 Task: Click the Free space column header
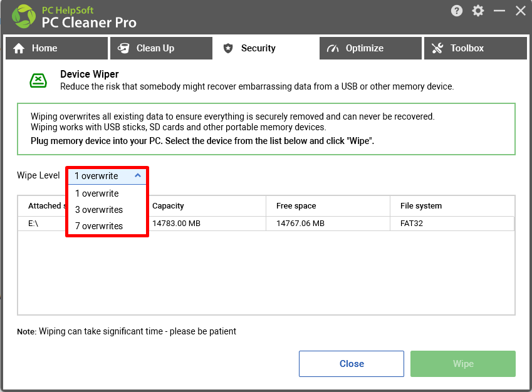point(328,206)
